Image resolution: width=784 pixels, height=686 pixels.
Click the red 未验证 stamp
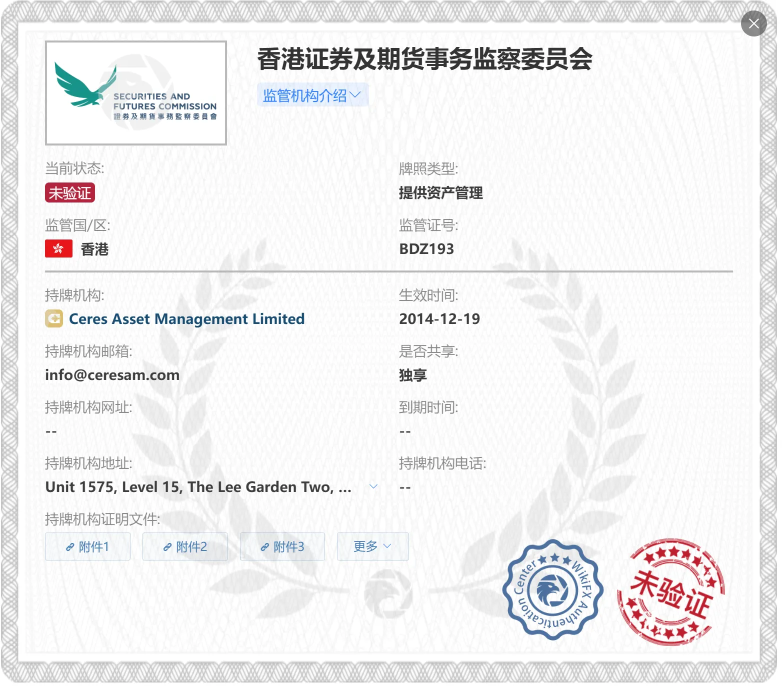click(670, 591)
